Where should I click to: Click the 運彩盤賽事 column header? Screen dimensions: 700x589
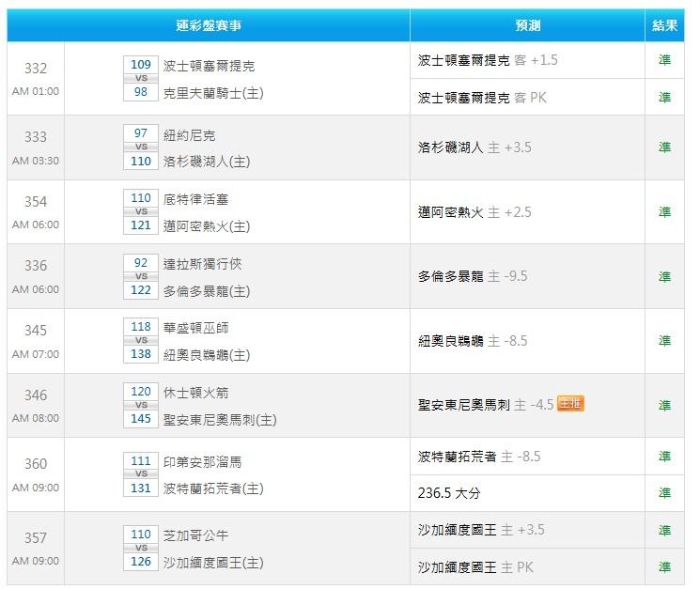[209, 25]
